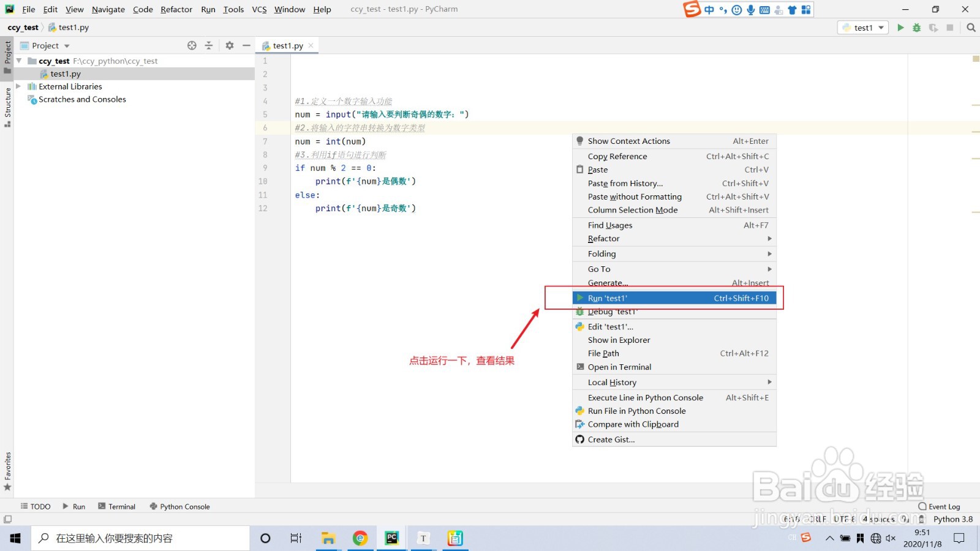This screenshot has height=551, width=980.
Task: Choose Create Gist...
Action: [x=674, y=440]
